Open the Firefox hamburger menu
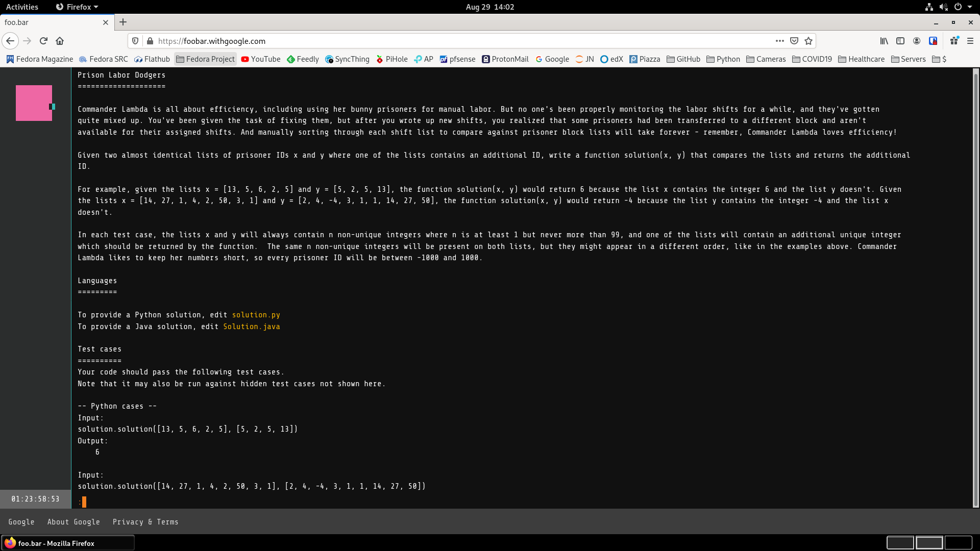The image size is (980, 551). (970, 41)
